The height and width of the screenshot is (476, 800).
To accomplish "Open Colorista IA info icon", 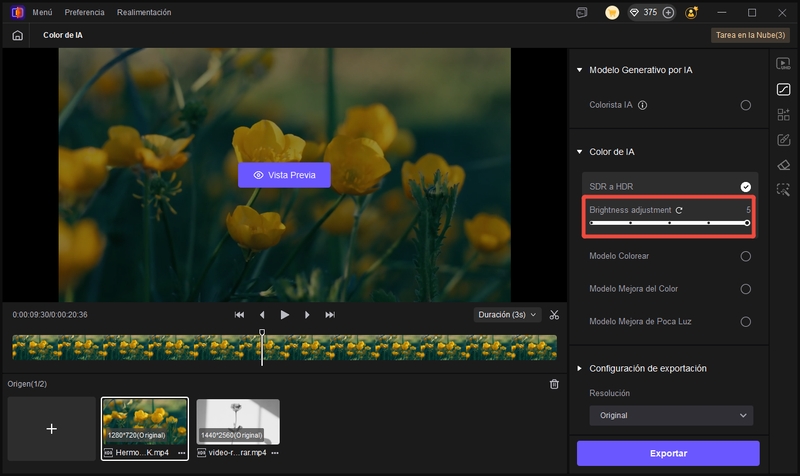I will (643, 105).
